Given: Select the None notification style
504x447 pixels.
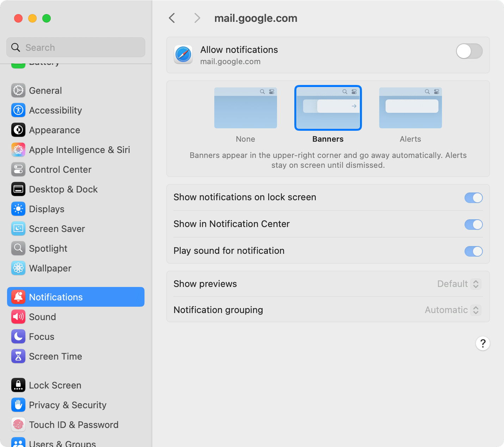Looking at the screenshot, I should click(246, 108).
